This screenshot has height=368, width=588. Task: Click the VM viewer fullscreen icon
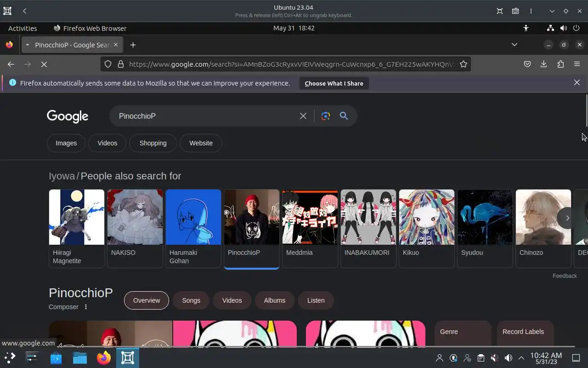tap(500, 11)
